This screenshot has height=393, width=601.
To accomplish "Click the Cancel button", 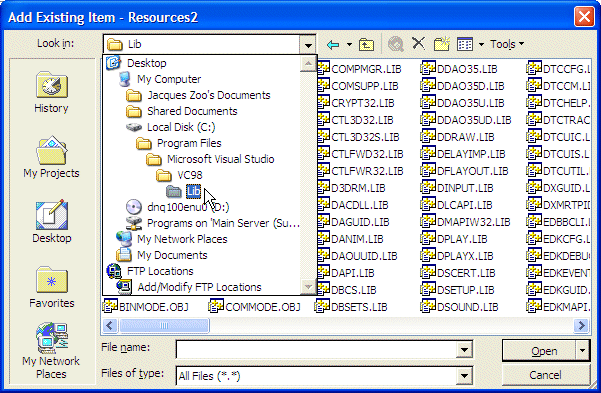I will click(x=545, y=375).
